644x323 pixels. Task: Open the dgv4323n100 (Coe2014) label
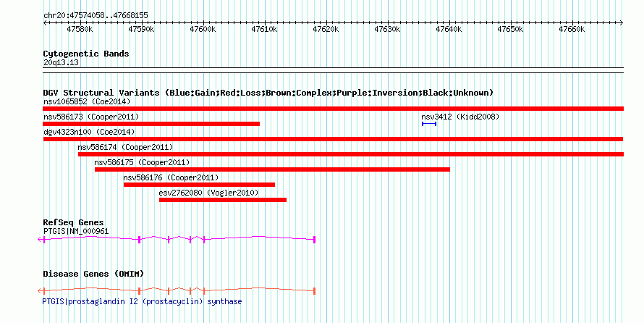coord(89,132)
